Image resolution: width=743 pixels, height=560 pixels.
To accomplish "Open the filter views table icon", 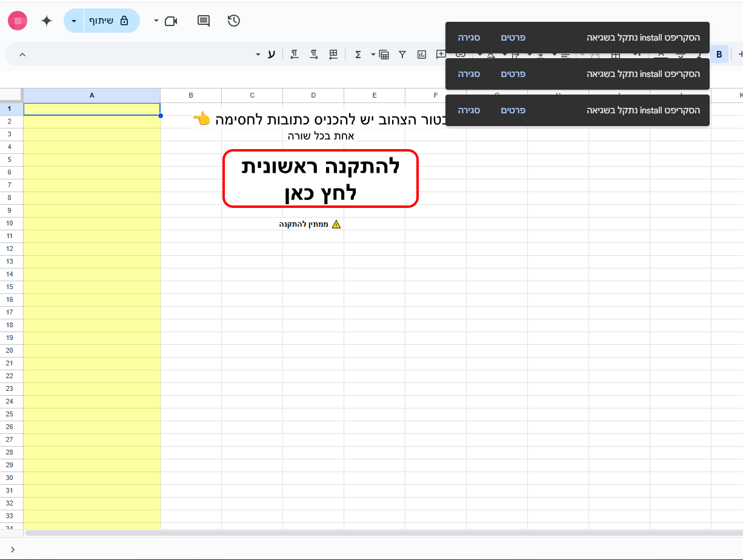I will [384, 55].
